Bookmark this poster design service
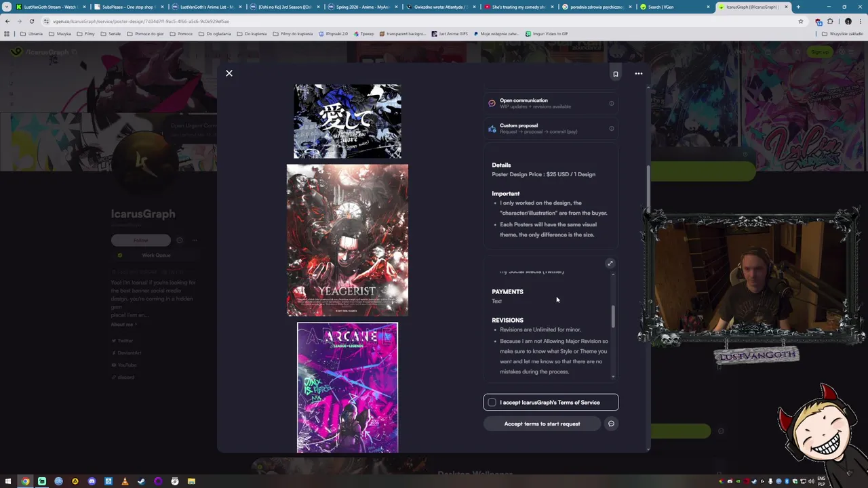The image size is (868, 488). coord(616,74)
